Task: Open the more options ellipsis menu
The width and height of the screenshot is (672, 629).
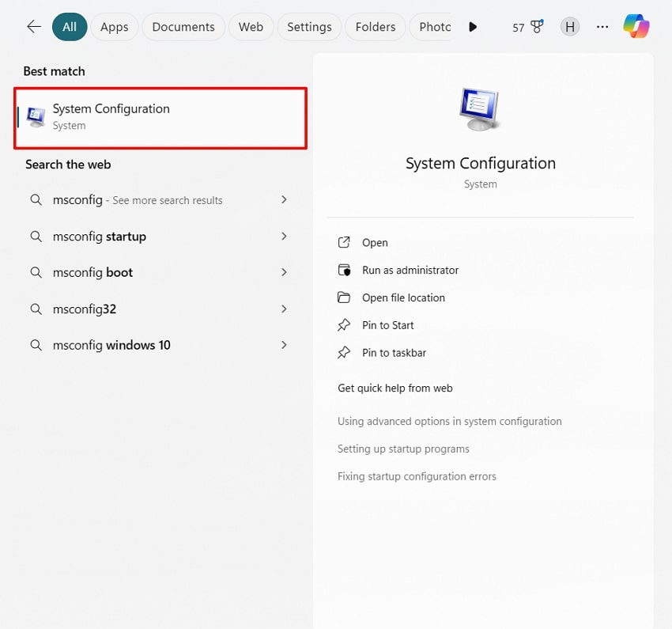Action: click(602, 26)
